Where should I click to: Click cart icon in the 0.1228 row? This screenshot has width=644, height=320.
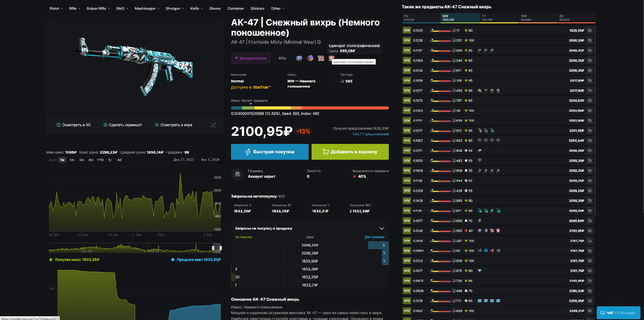click(x=590, y=40)
